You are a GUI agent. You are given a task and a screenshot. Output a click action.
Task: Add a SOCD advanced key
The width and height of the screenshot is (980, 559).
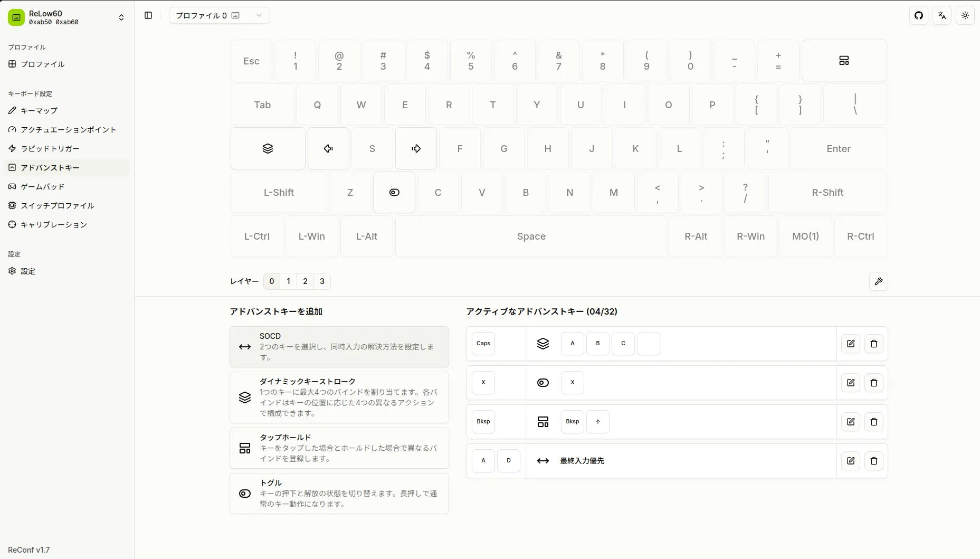pyautogui.click(x=339, y=347)
